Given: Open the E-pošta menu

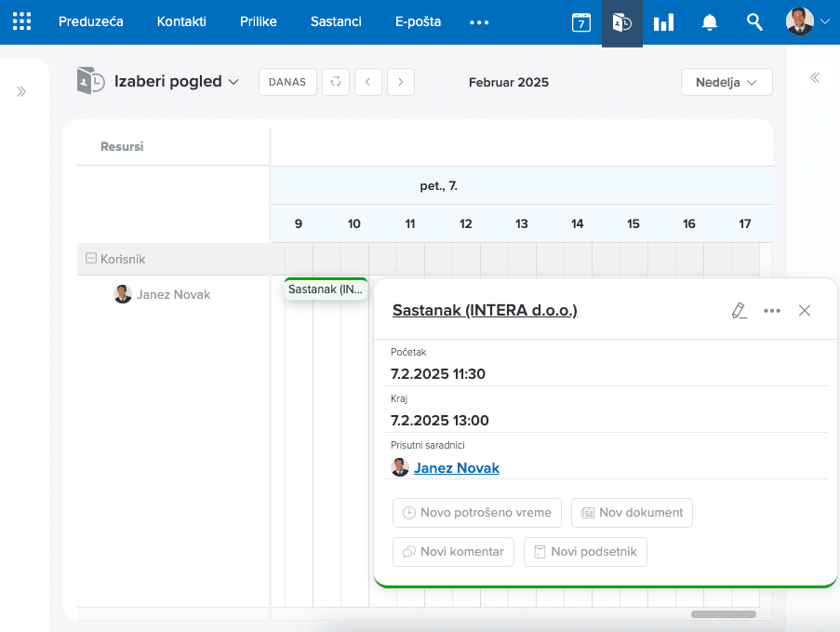Looking at the screenshot, I should [418, 21].
